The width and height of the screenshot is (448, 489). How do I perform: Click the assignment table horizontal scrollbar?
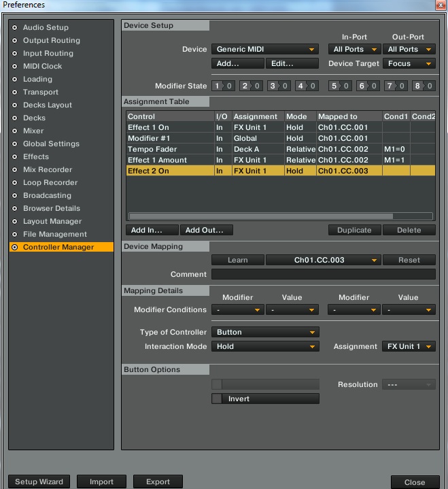click(x=261, y=216)
